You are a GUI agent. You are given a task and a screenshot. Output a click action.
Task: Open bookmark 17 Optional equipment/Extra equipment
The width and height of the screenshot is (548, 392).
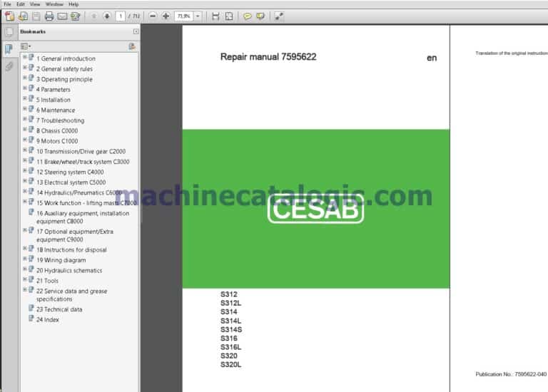pos(75,236)
